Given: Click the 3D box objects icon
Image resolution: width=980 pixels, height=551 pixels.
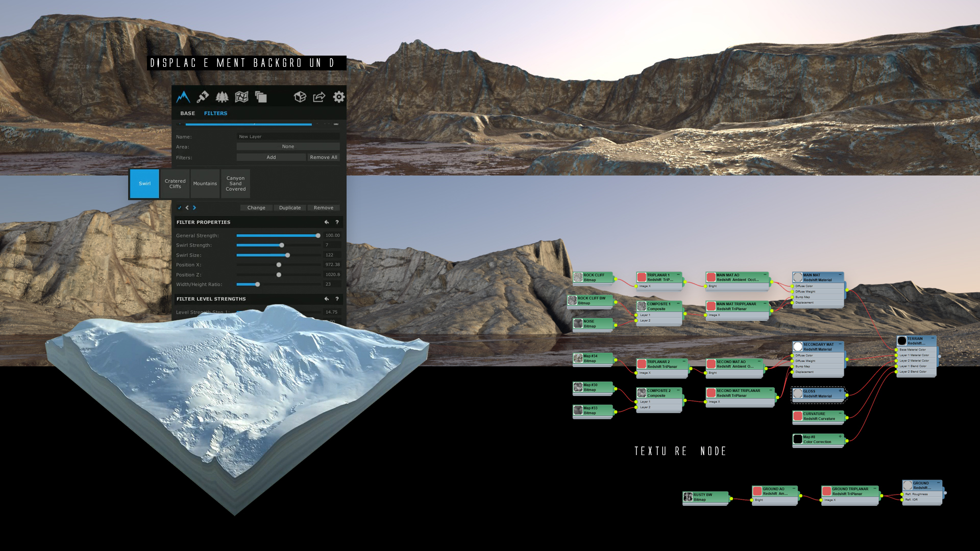Looking at the screenshot, I should pyautogui.click(x=300, y=97).
